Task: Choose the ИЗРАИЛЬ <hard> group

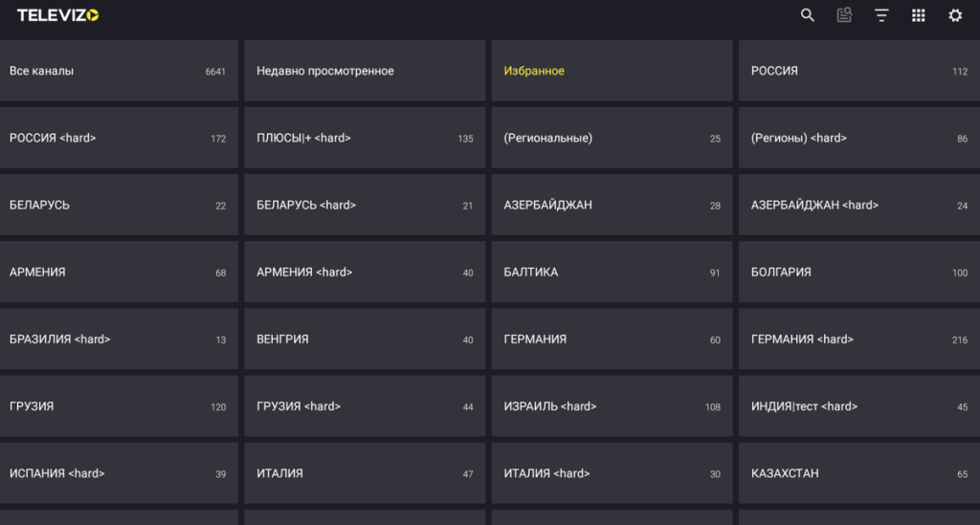Action: pos(612,406)
